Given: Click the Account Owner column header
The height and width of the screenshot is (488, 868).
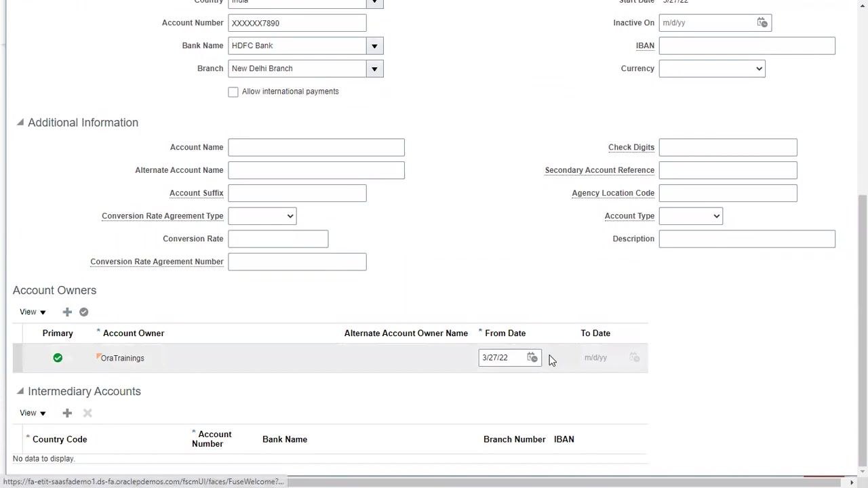Looking at the screenshot, I should pyautogui.click(x=134, y=333).
